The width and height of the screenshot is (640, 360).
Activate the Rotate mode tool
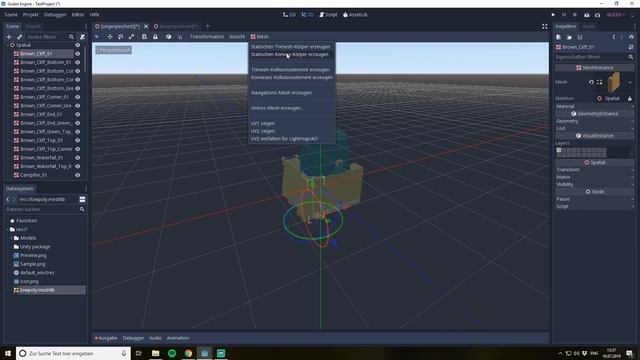coord(120,37)
